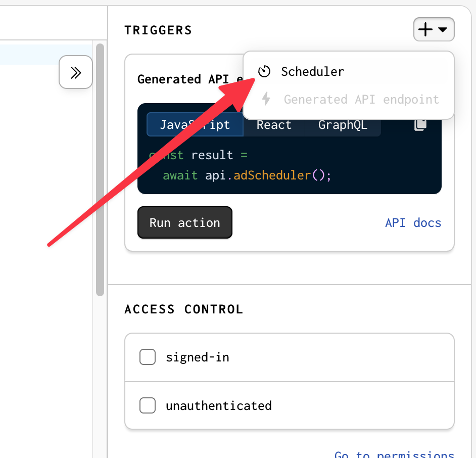Select the Generated API endpoint menu entry

[x=361, y=100]
